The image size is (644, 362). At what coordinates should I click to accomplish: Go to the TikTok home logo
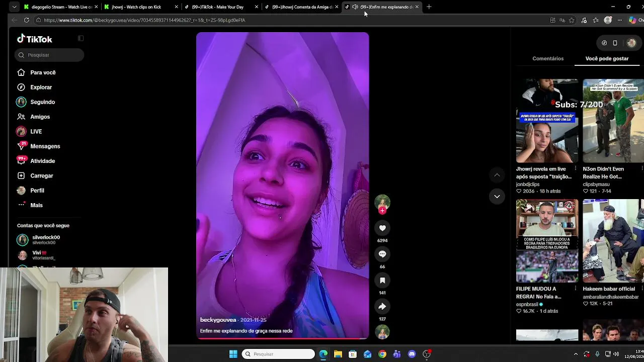pos(35,39)
